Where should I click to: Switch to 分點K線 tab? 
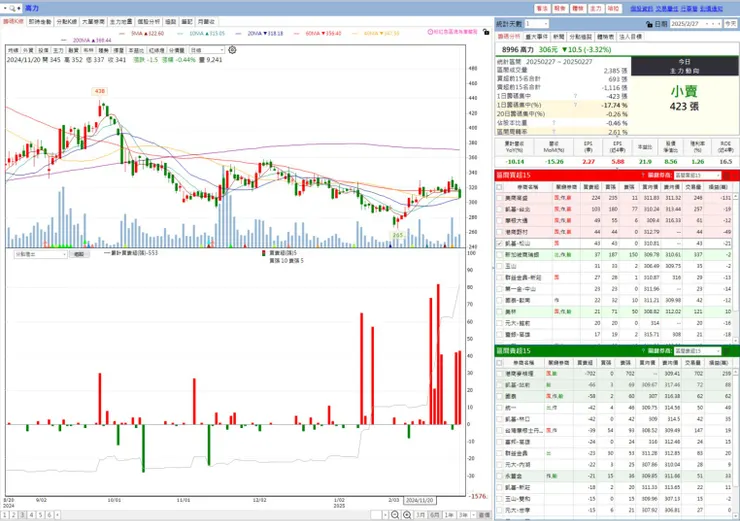[67, 22]
